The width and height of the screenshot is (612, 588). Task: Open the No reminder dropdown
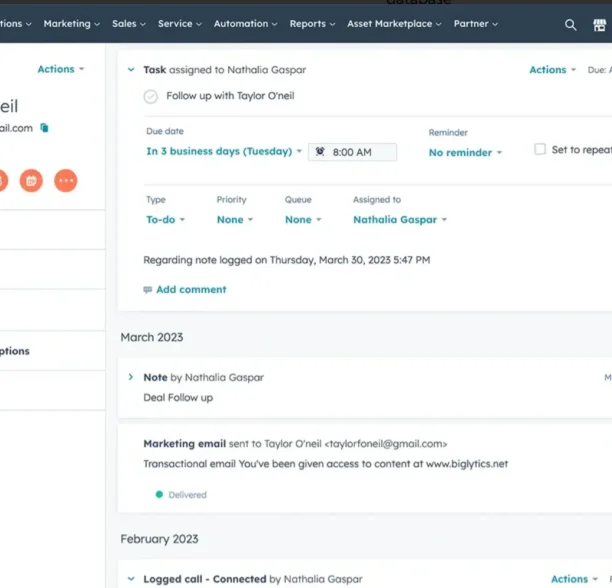coord(465,153)
